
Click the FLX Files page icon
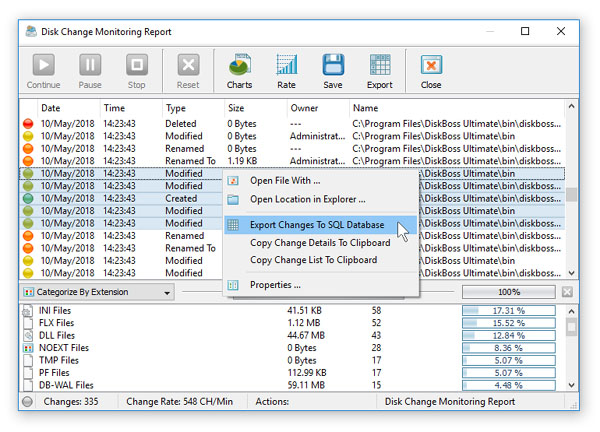point(28,323)
